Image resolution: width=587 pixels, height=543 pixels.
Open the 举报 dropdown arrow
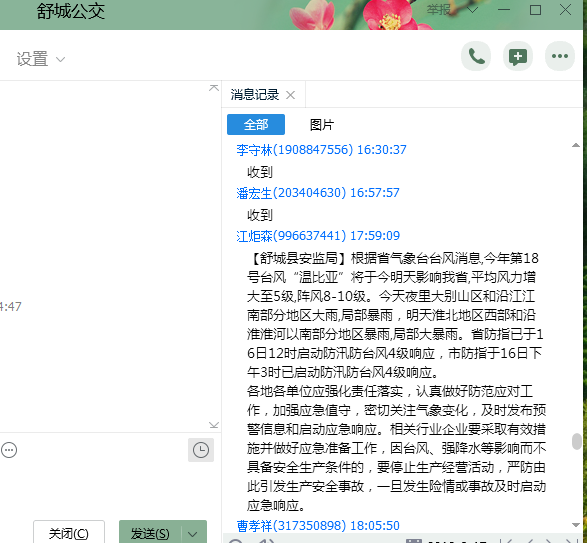472,9
